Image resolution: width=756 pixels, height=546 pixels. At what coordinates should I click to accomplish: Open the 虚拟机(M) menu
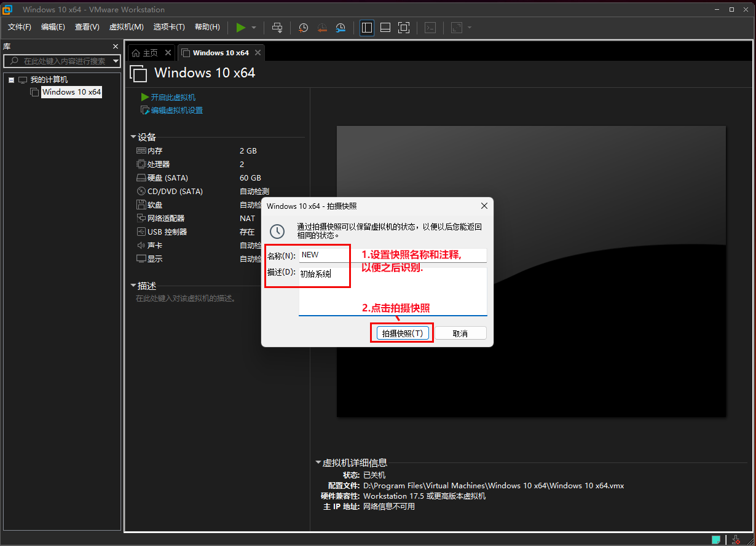(126, 27)
